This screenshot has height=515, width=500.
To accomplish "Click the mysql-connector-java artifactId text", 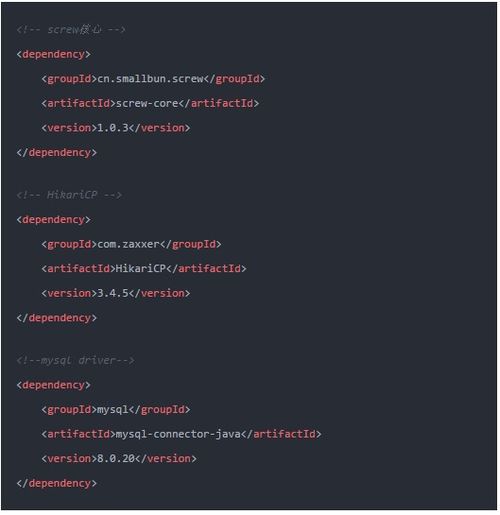I will [x=178, y=434].
